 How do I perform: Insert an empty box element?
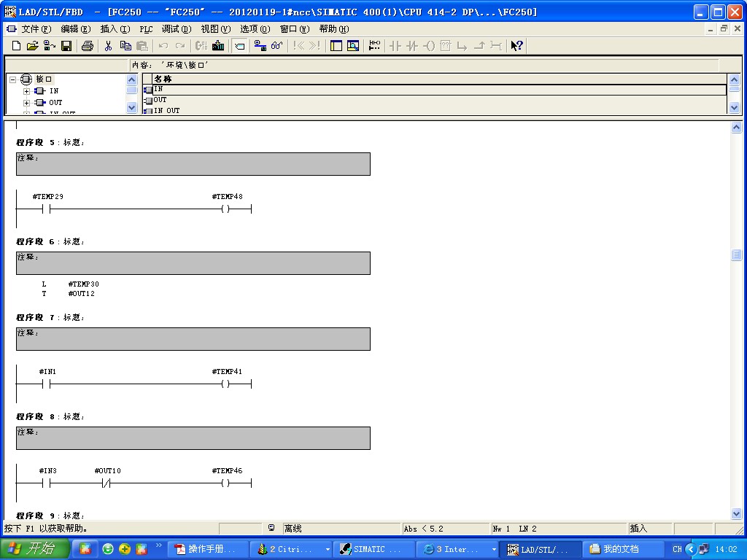click(446, 46)
